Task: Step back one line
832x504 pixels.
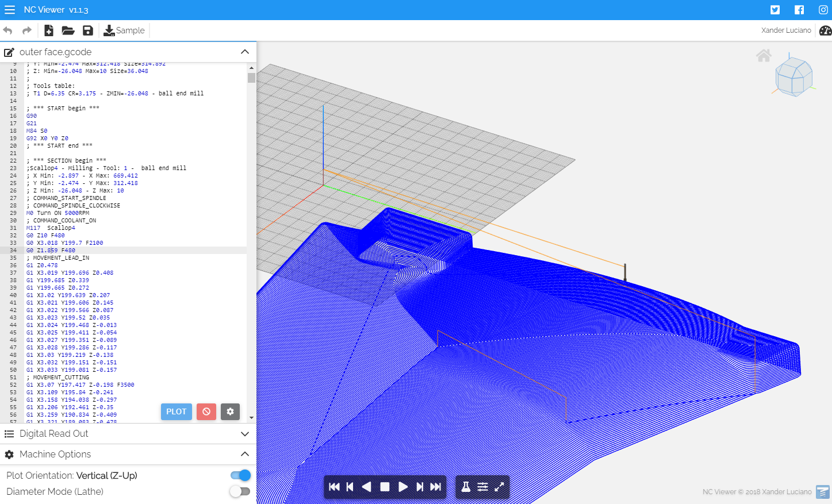Action: point(350,487)
